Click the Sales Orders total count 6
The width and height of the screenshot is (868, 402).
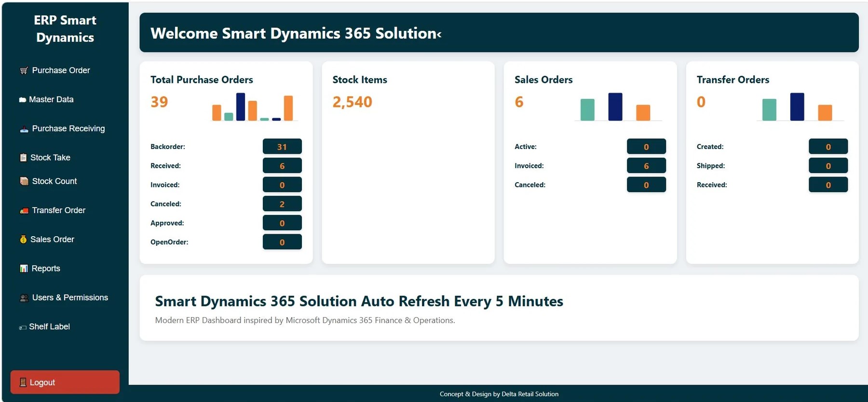pos(519,102)
